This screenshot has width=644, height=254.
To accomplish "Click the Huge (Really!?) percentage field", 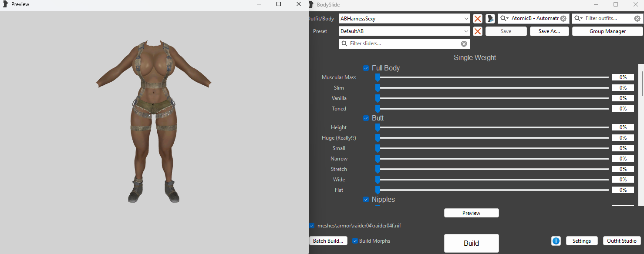I will (x=623, y=138).
